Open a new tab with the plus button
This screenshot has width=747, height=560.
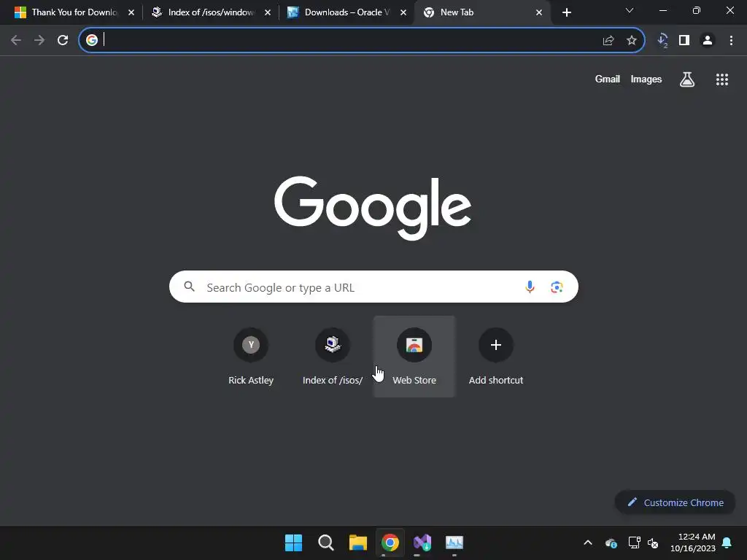point(566,12)
